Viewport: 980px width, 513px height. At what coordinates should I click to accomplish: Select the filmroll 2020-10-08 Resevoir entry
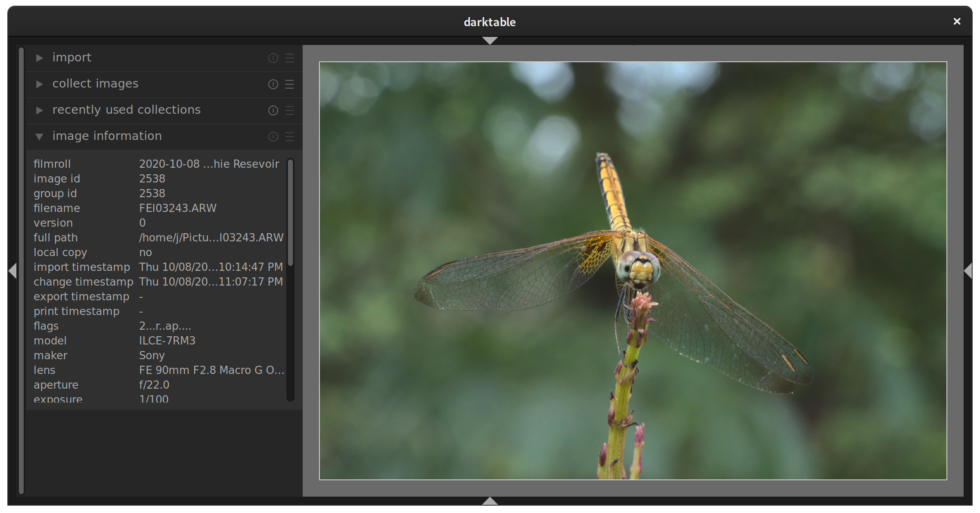click(x=209, y=164)
